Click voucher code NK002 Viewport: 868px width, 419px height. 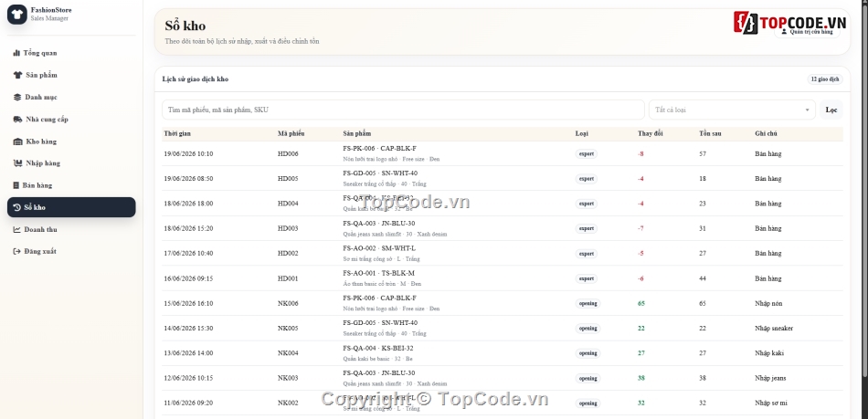point(288,403)
